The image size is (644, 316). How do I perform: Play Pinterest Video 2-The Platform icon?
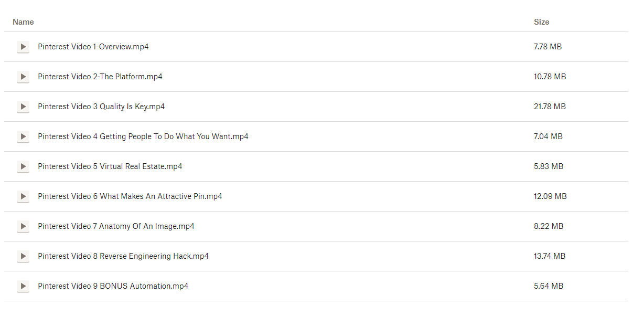coord(23,77)
